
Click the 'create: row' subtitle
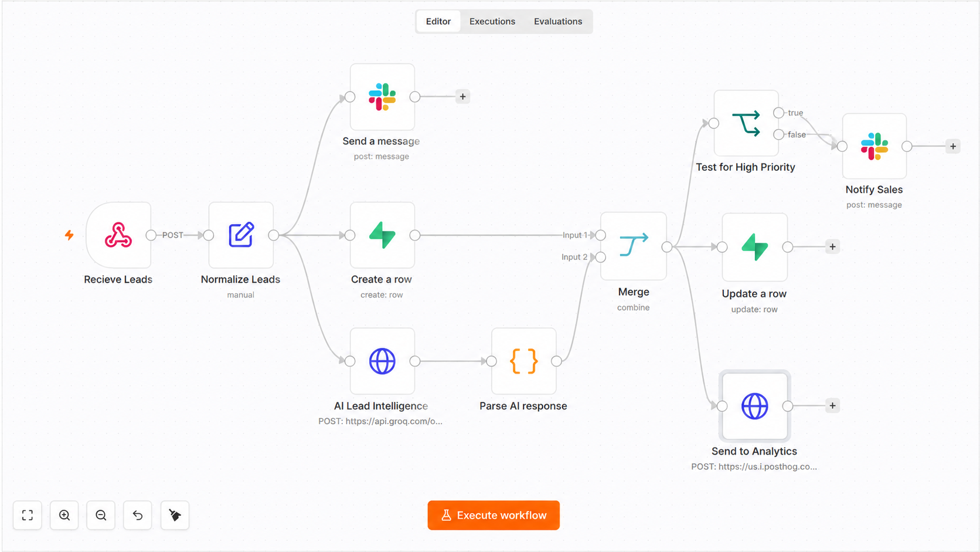[382, 295]
